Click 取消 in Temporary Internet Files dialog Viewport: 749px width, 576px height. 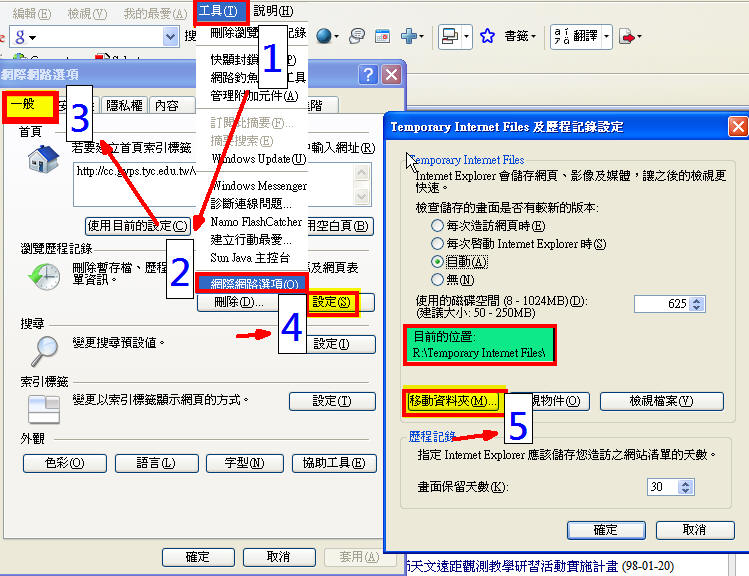(695, 530)
